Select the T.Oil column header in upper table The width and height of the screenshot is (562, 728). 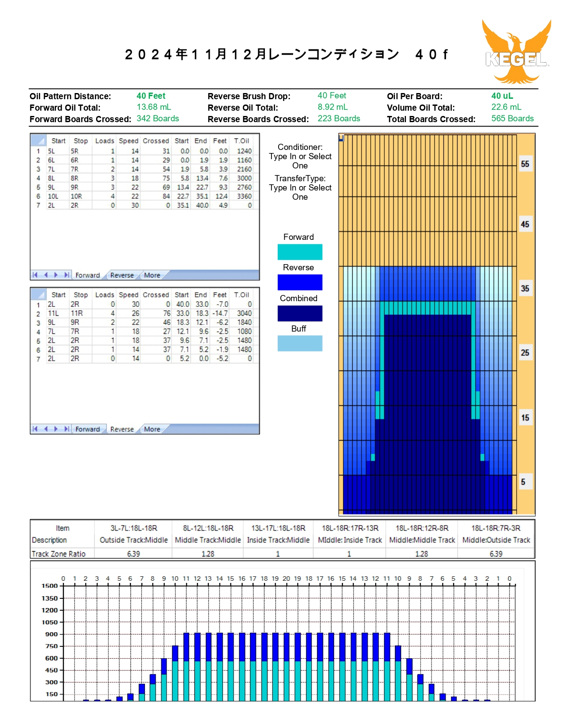coord(242,141)
